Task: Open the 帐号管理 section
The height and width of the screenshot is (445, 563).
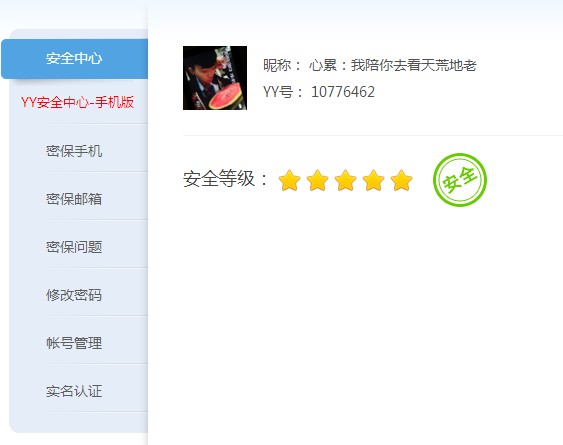Action: (x=74, y=343)
